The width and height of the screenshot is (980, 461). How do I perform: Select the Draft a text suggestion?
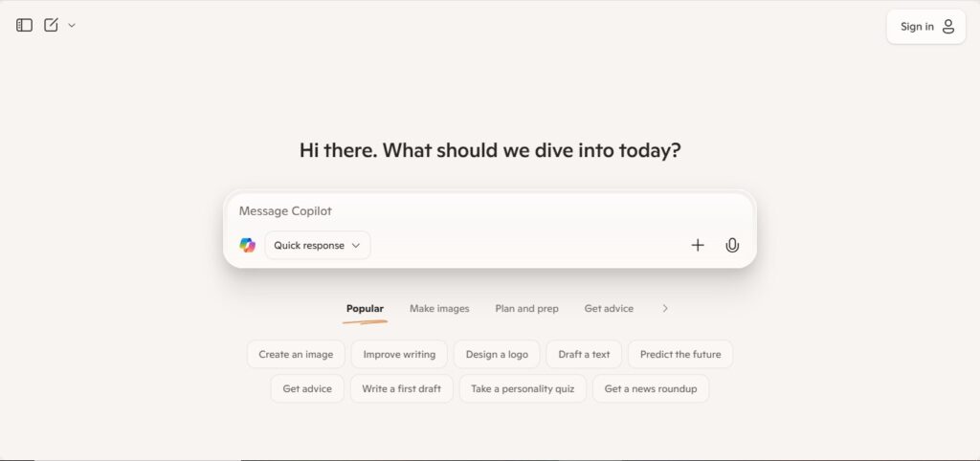pos(584,354)
